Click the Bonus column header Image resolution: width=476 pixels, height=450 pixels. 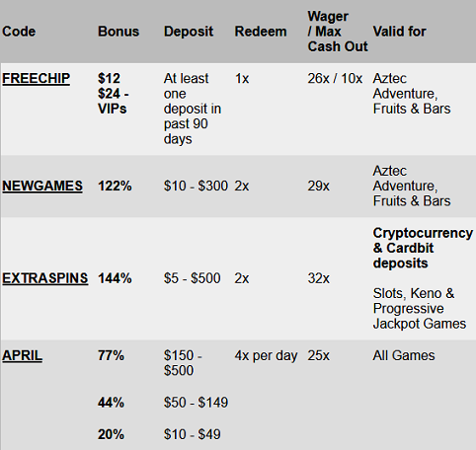pyautogui.click(x=119, y=32)
